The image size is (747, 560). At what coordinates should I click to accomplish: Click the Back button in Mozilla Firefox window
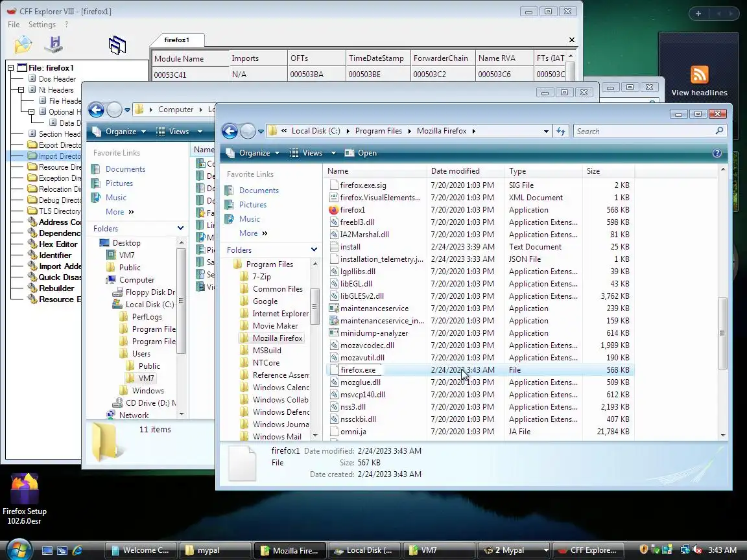(x=230, y=131)
